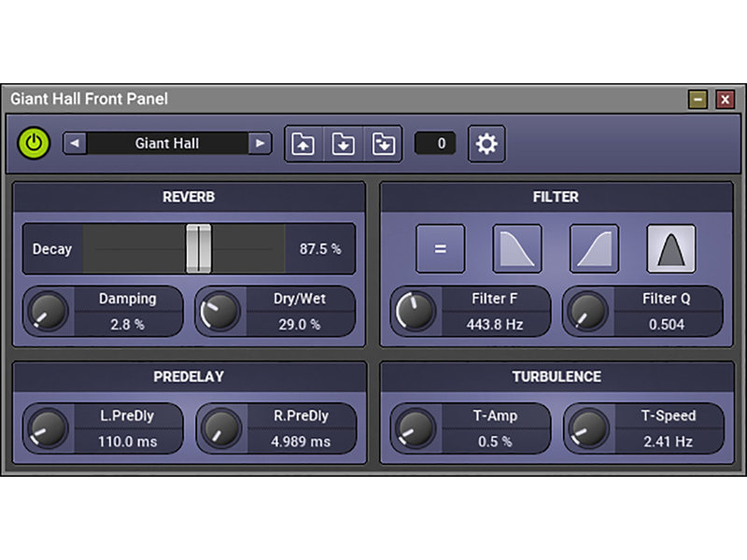This screenshot has width=747, height=560.
Task: Click the save preset folder icon
Action: (343, 144)
